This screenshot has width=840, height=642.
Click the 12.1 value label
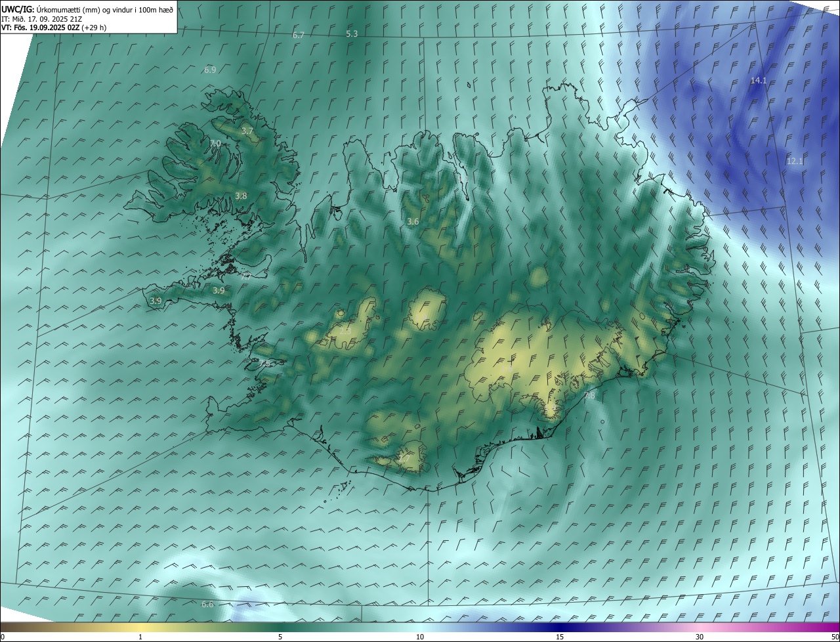pyautogui.click(x=795, y=161)
